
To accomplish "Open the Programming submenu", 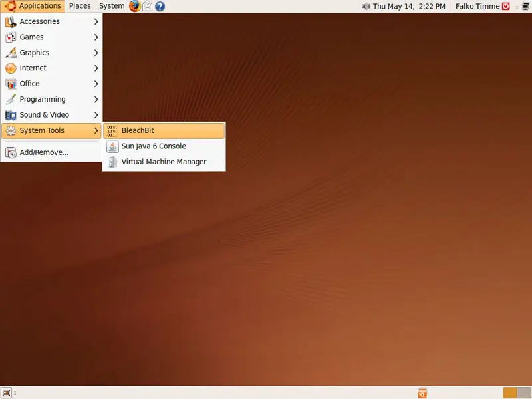I will pyautogui.click(x=52, y=99).
